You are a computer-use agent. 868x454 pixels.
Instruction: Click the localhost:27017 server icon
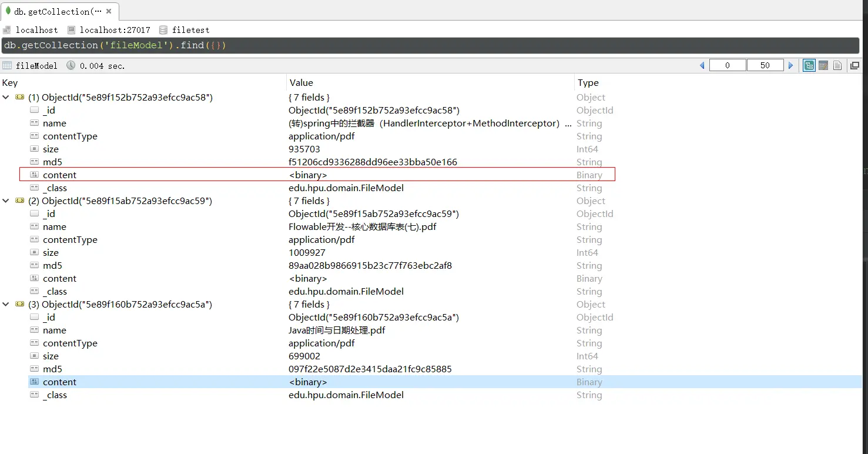72,29
